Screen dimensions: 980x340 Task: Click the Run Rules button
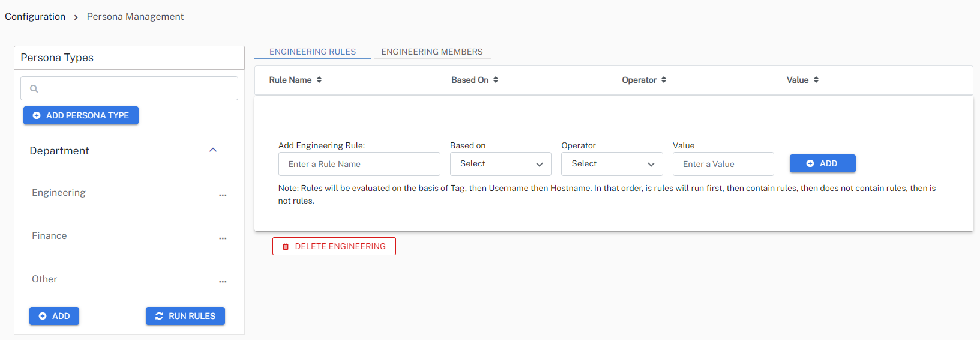click(x=185, y=316)
